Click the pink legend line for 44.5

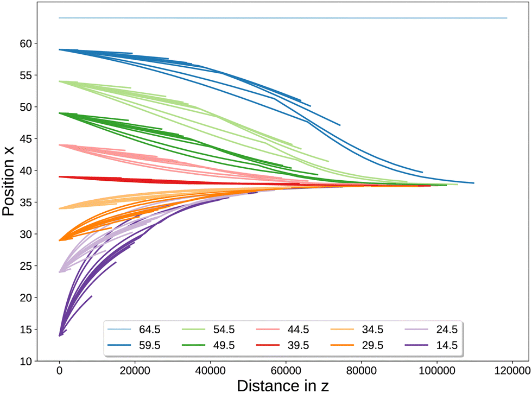268,329
